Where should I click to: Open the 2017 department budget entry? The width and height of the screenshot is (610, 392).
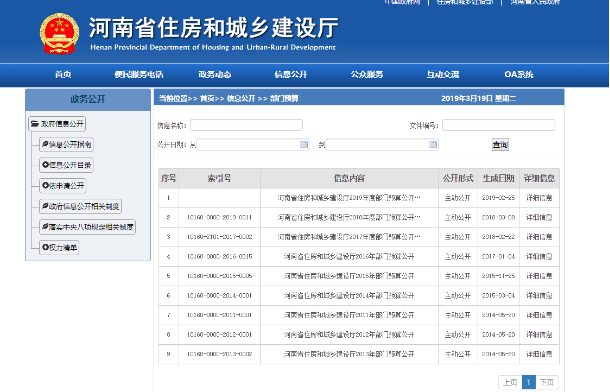click(x=349, y=237)
